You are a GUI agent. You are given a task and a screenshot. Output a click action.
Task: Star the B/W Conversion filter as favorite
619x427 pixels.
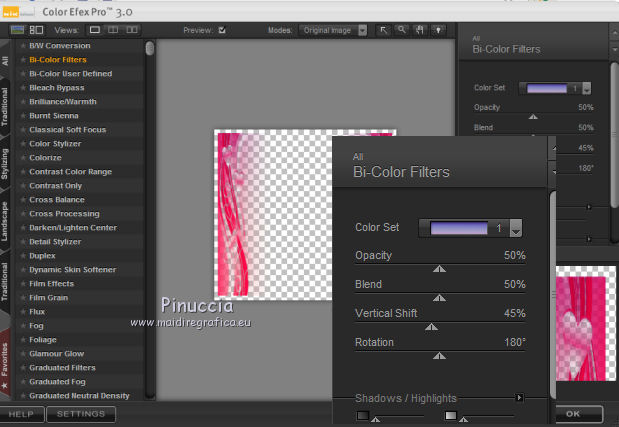point(23,46)
